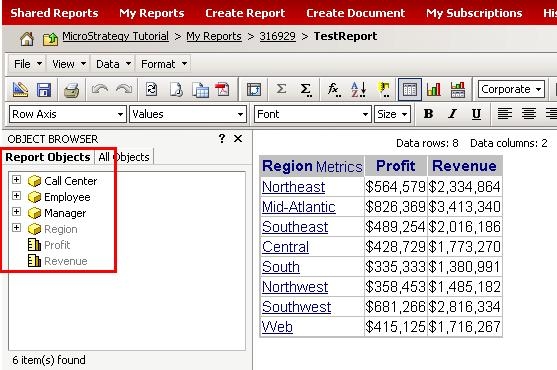This screenshot has height=370, width=557.
Task: Switch to Grid and Graph view
Action: [x=458, y=89]
